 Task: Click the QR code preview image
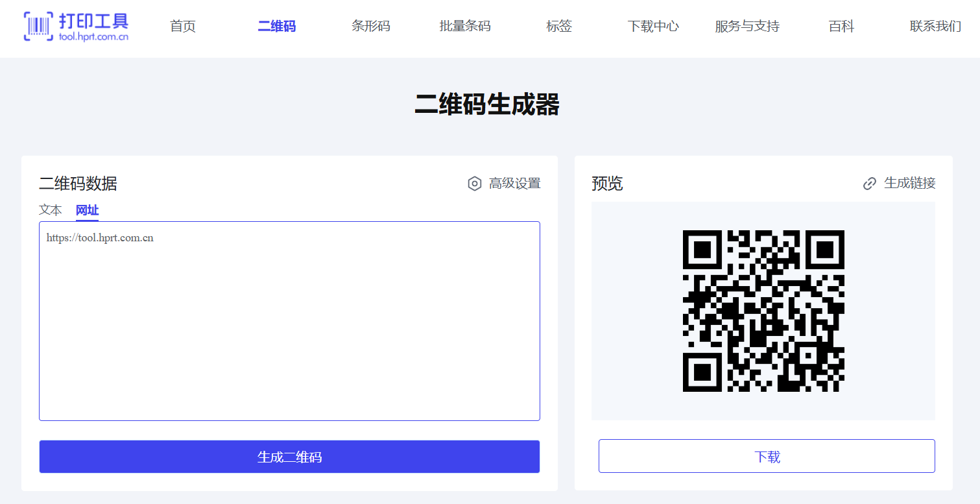(763, 311)
